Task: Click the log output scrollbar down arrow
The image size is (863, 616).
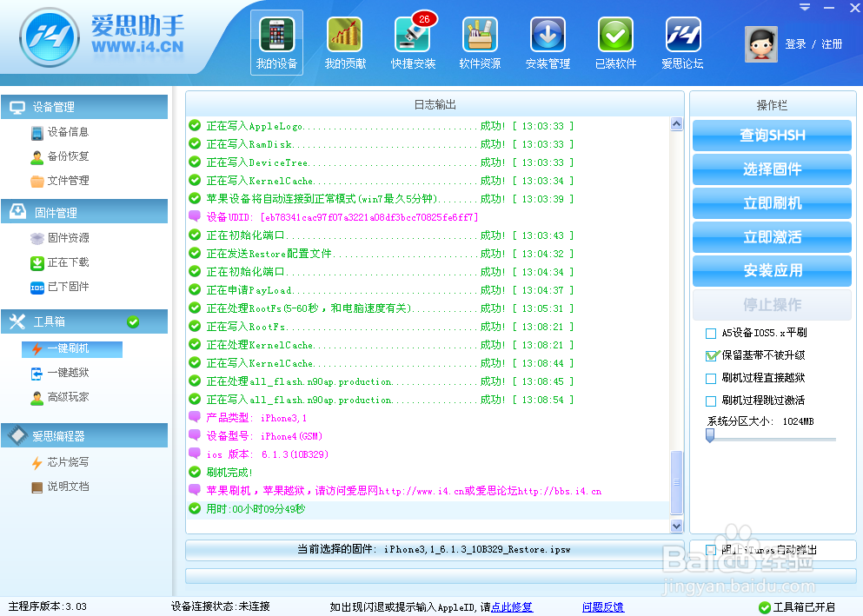Action: coord(677,526)
